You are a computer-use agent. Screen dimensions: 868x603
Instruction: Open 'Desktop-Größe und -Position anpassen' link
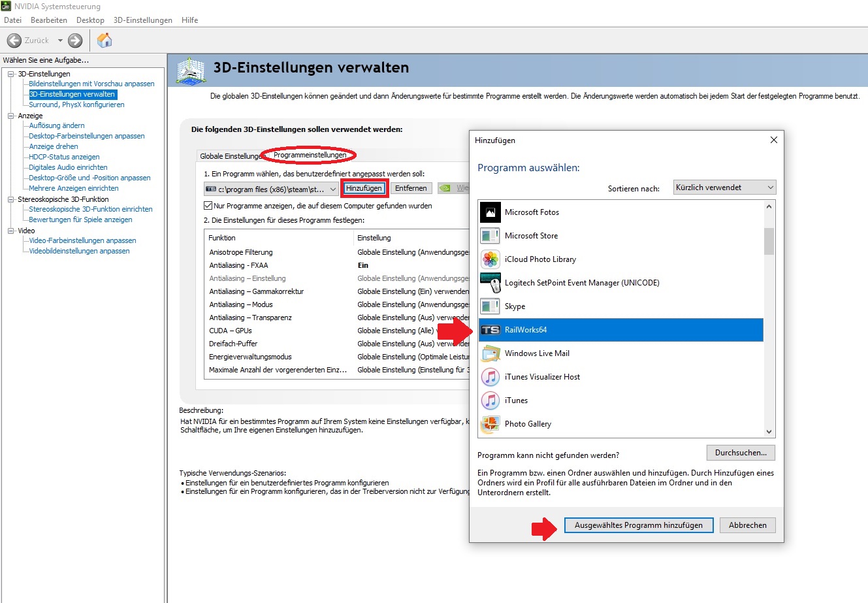tap(89, 178)
